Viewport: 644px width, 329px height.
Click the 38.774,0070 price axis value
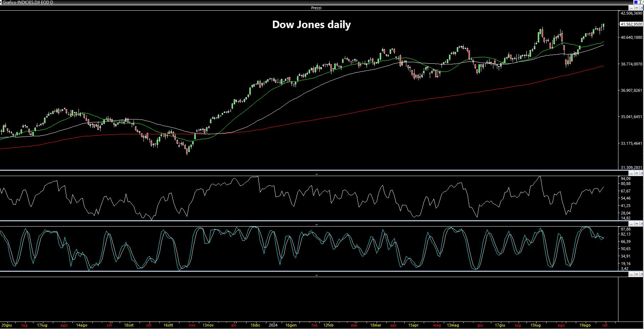(632, 64)
